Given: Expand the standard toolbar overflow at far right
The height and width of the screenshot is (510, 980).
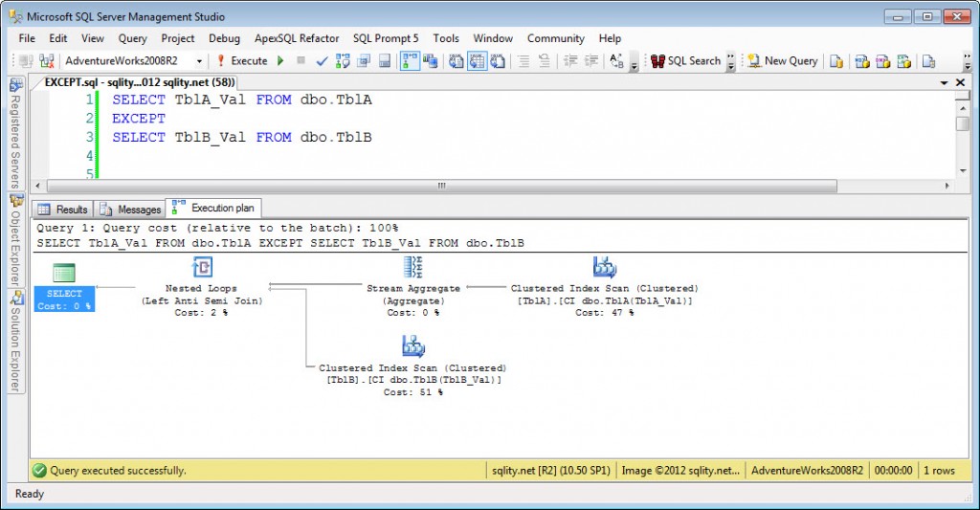Looking at the screenshot, I should click(x=968, y=62).
